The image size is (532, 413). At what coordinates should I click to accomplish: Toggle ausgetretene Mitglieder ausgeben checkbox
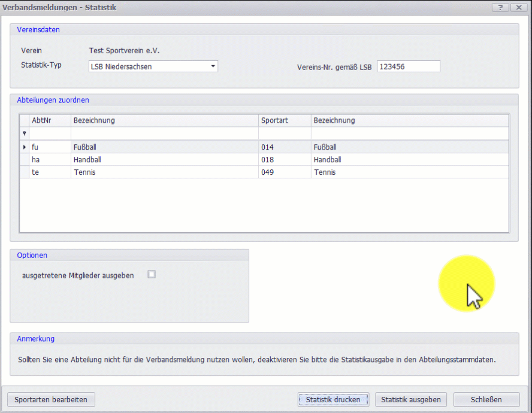pos(152,275)
